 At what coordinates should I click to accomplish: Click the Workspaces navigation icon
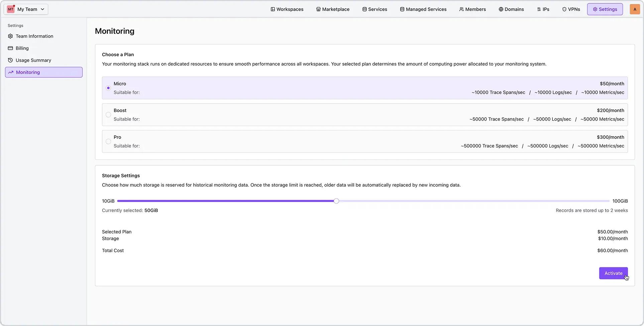[x=273, y=9]
